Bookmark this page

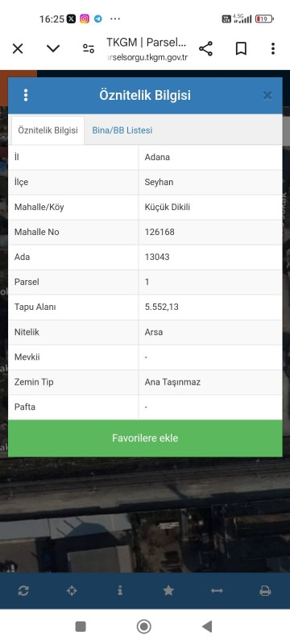tap(241, 49)
